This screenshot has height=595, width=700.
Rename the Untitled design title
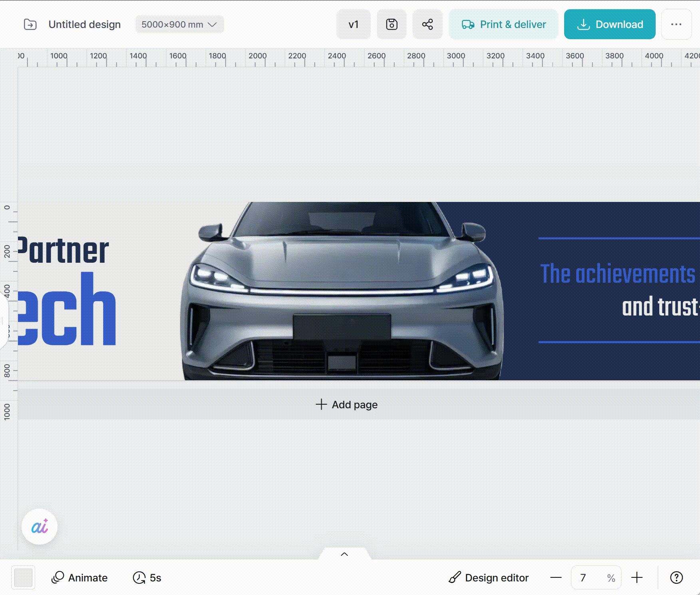click(x=84, y=24)
